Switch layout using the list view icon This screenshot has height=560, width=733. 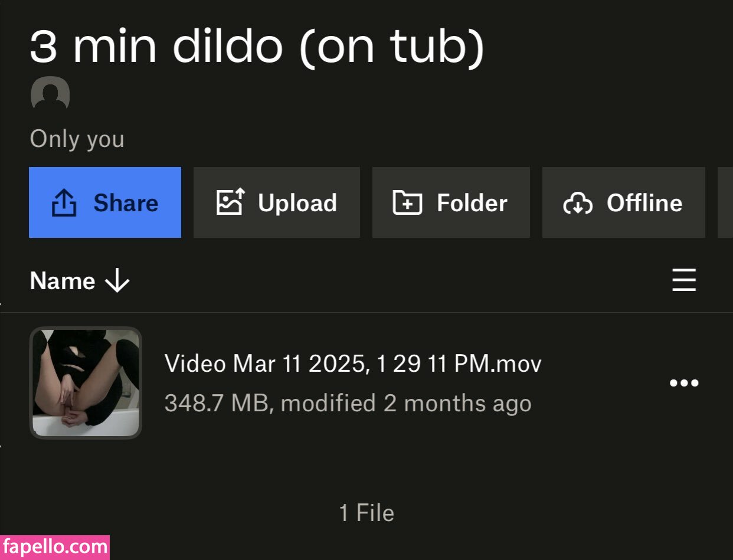(x=684, y=280)
